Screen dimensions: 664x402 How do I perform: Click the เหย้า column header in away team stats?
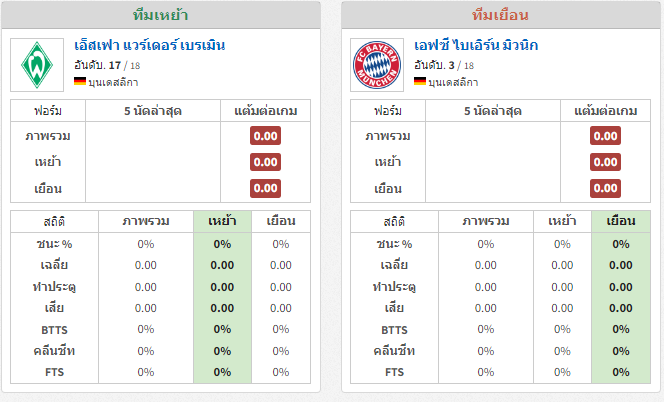pos(562,221)
